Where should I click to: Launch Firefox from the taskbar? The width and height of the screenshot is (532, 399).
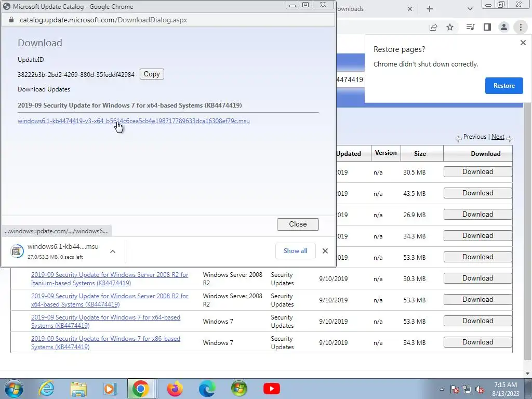[175, 389]
